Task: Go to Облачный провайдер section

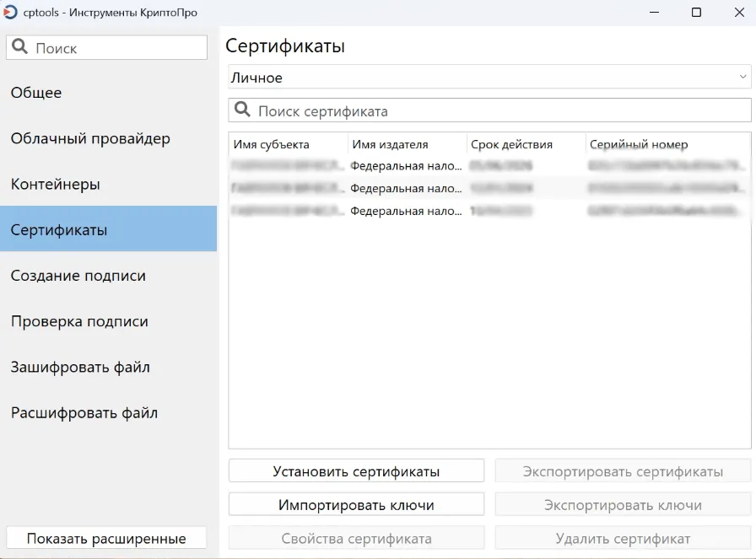Action: pyautogui.click(x=90, y=138)
